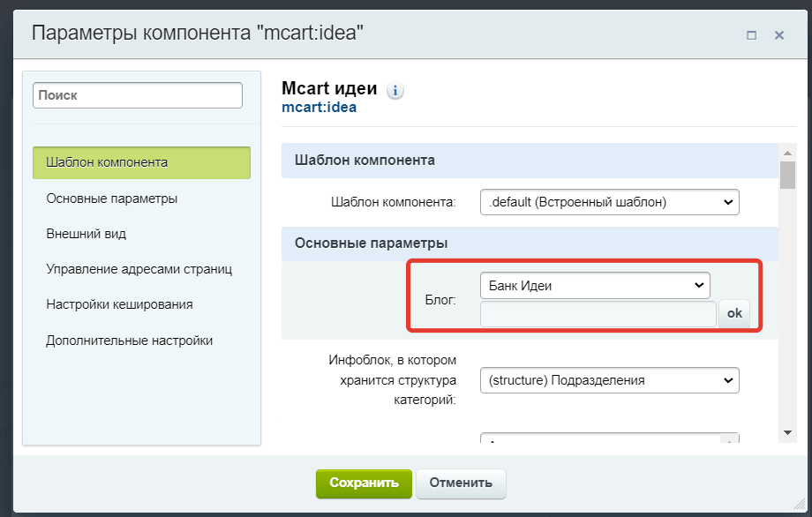
Task: Open the (structure) Подразделения dropdown
Action: pos(609,380)
